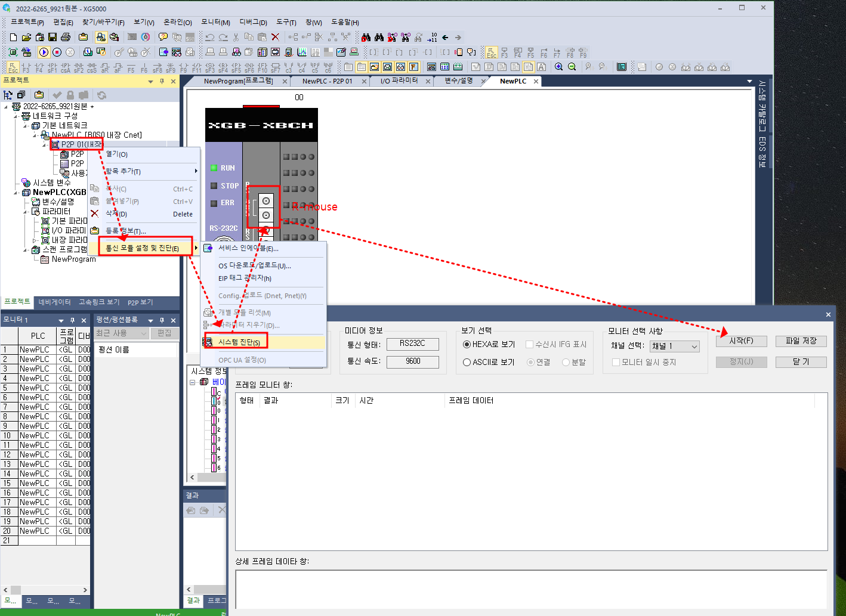Choose 열기(O) in the context menu
The width and height of the screenshot is (846, 616).
click(144, 154)
